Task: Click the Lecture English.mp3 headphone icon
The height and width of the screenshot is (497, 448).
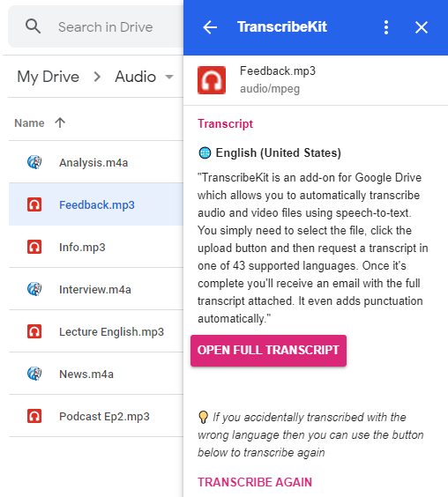Action: click(x=34, y=331)
